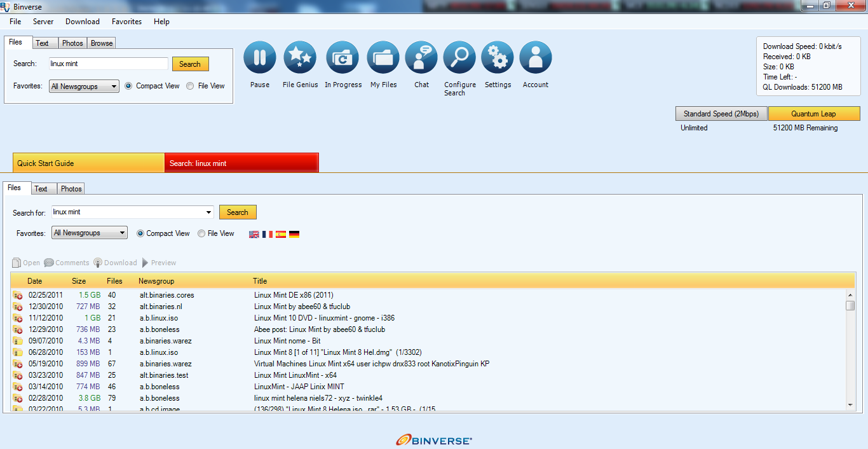Select File View radio in top search panel
Viewport: 868px width, 449px height.
click(190, 86)
